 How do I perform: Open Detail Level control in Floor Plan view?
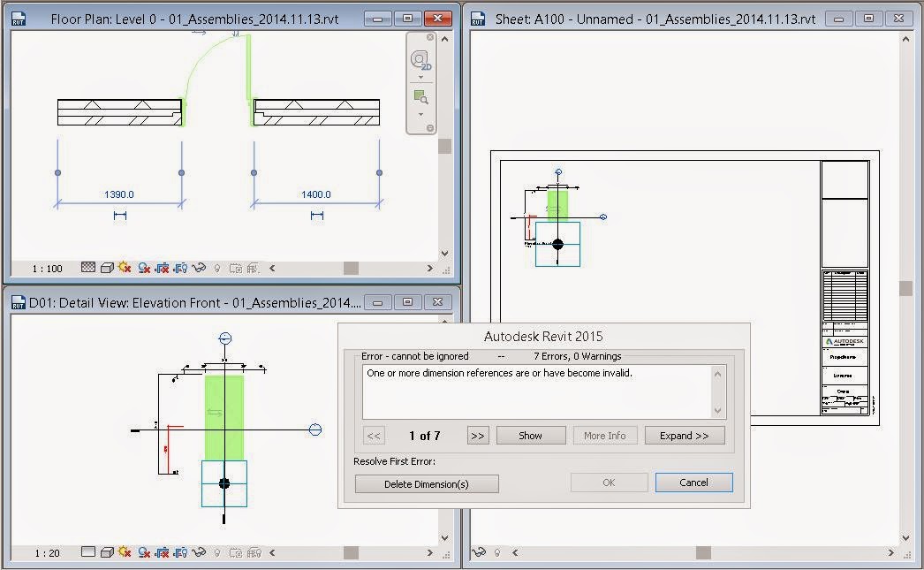tap(87, 268)
